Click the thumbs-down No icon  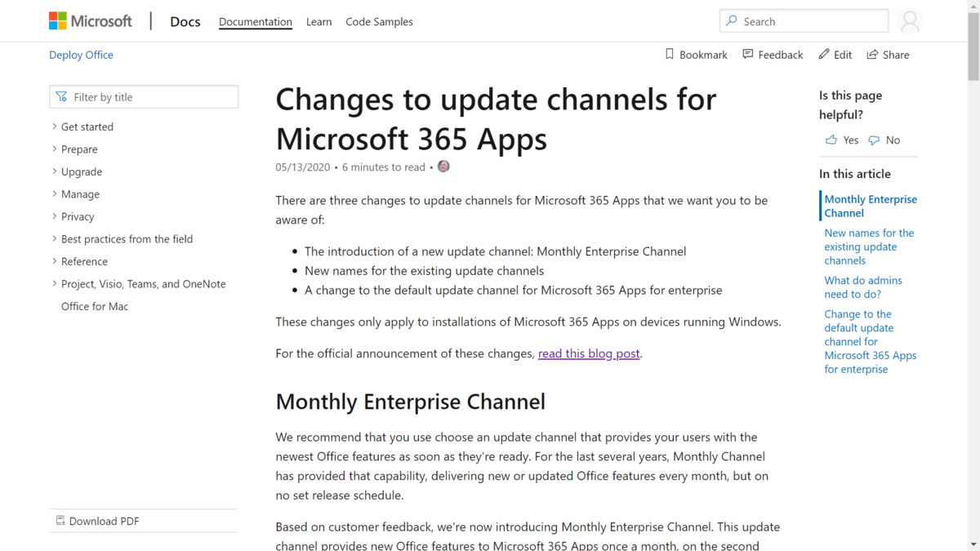pyautogui.click(x=874, y=140)
